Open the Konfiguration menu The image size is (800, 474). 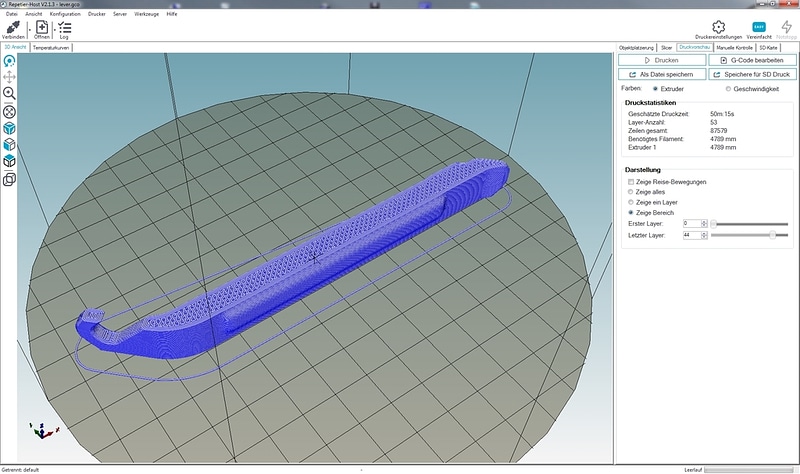[65, 14]
